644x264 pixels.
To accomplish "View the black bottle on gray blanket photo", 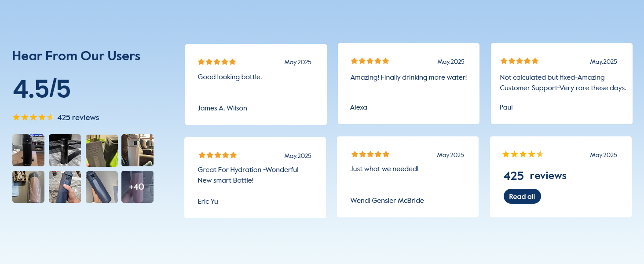I will (65, 150).
